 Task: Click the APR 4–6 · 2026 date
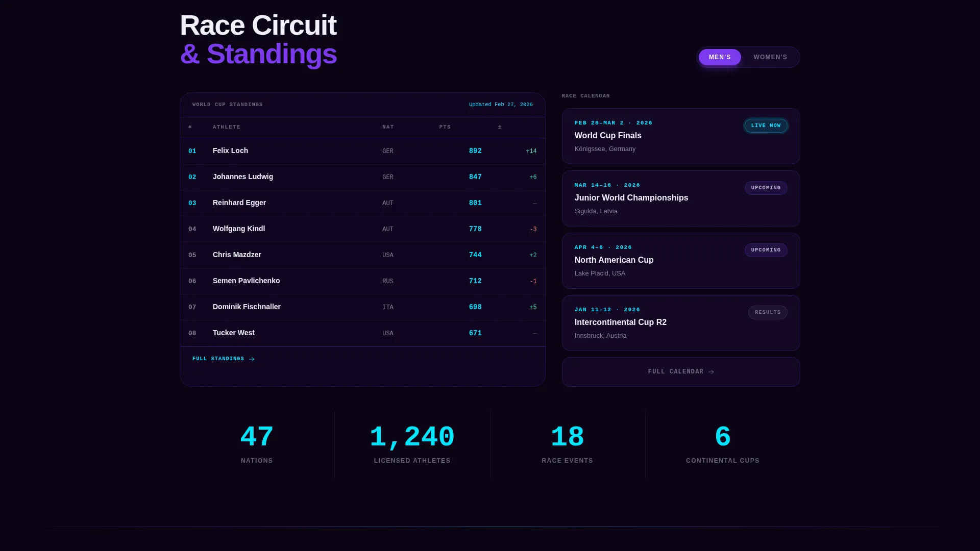603,247
